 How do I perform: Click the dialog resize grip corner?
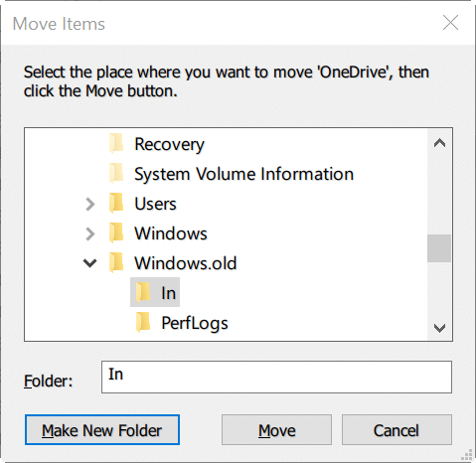467,455
